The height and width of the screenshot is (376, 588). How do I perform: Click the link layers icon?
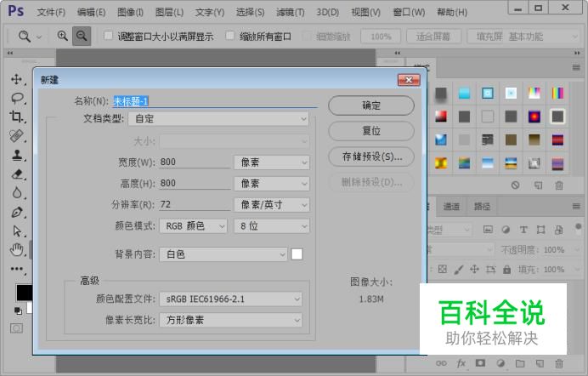click(x=441, y=363)
